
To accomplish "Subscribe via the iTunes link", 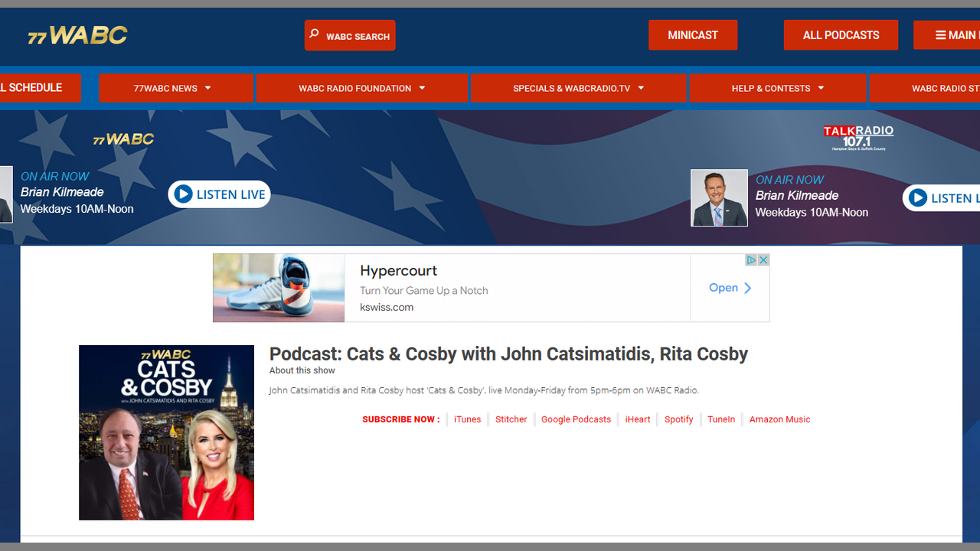I will coord(467,419).
